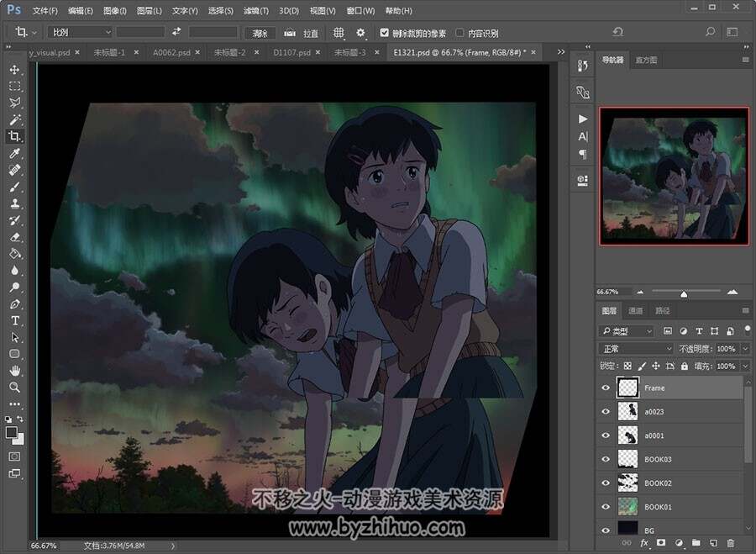
Task: Open the 不透明度 opacity dropdown arrow
Action: pyautogui.click(x=745, y=348)
